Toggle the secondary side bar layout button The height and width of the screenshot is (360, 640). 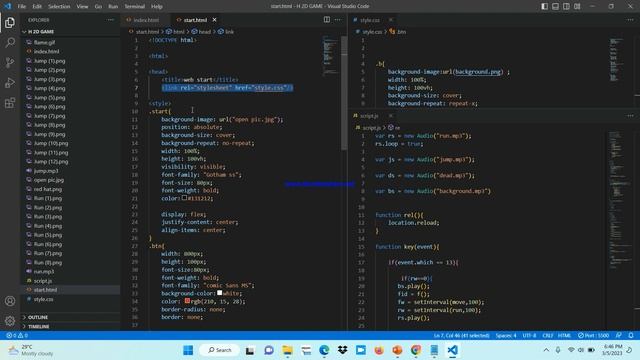click(566, 6)
